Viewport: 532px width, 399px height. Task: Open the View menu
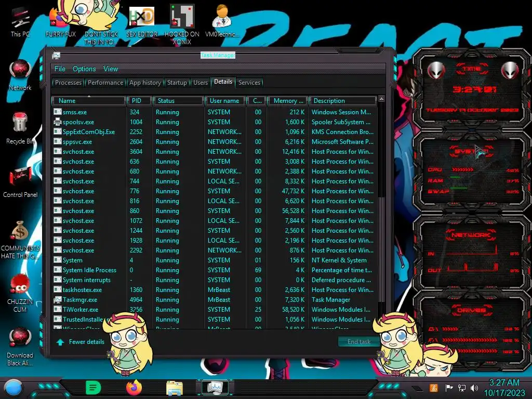coord(111,69)
